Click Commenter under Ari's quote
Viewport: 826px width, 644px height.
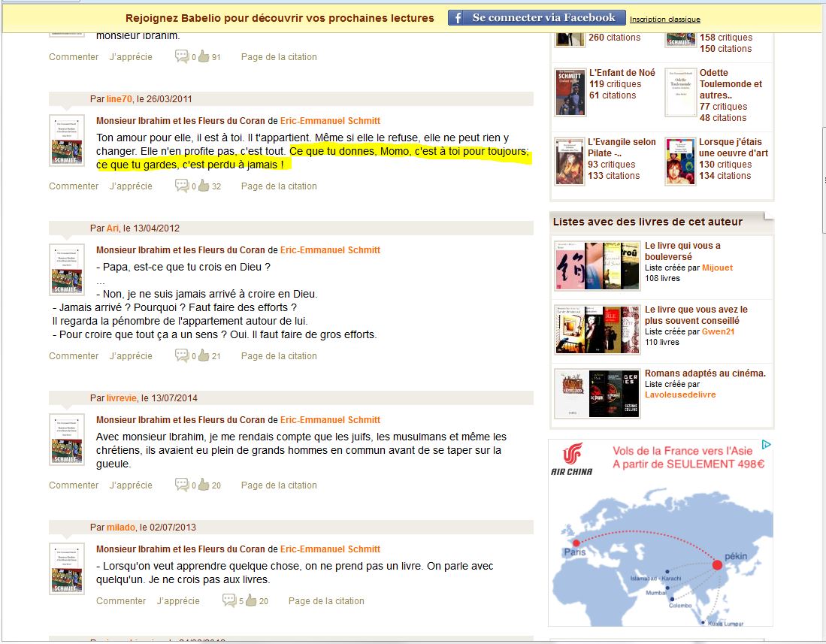pos(74,356)
